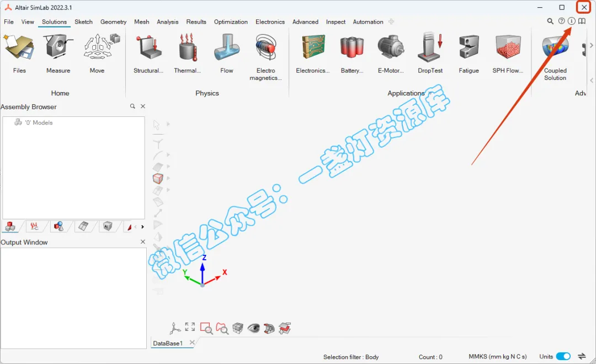Image resolution: width=596 pixels, height=364 pixels.
Task: Switch to the Results ribbon tab
Action: pyautogui.click(x=196, y=22)
